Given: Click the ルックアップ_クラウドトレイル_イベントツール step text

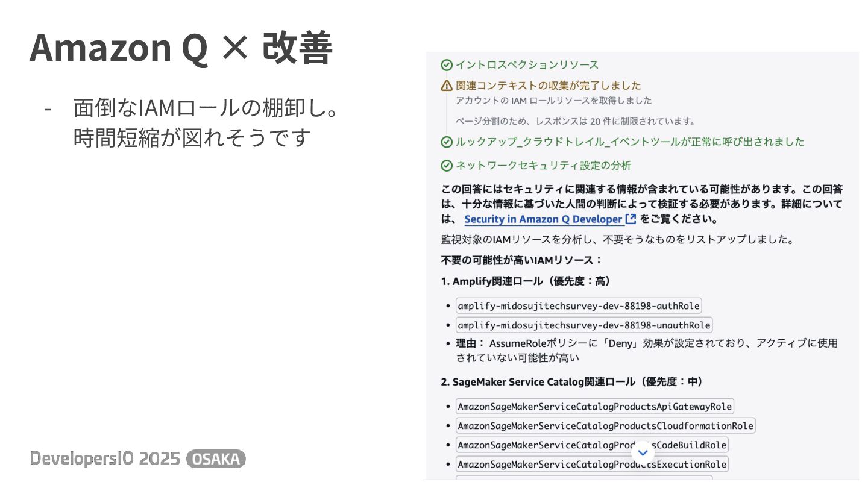Looking at the screenshot, I should click(630, 142).
